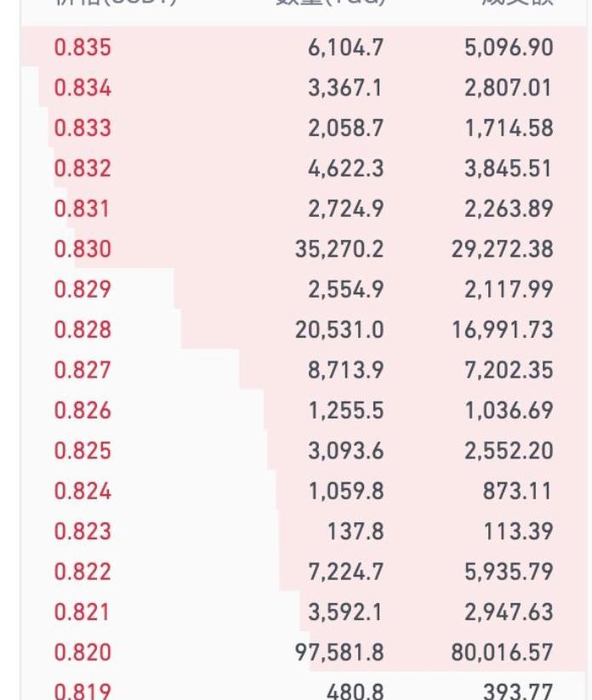This screenshot has height=700, width=592.
Task: Click quantity 4,622.3 at 0.832
Action: coord(345,168)
